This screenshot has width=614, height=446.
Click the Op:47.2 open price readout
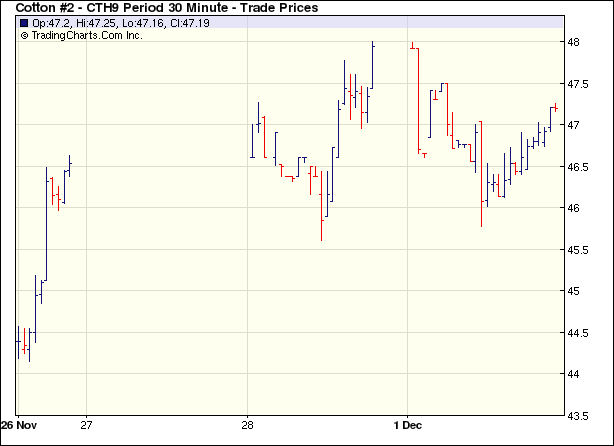coord(52,23)
